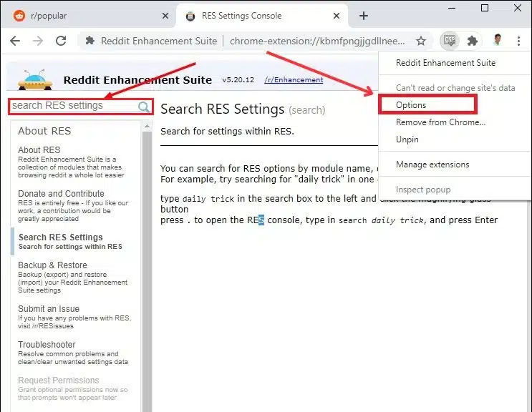Viewport: 532px width, 412px height.
Task: Open the Extensions puzzle icon
Action: coord(473,41)
